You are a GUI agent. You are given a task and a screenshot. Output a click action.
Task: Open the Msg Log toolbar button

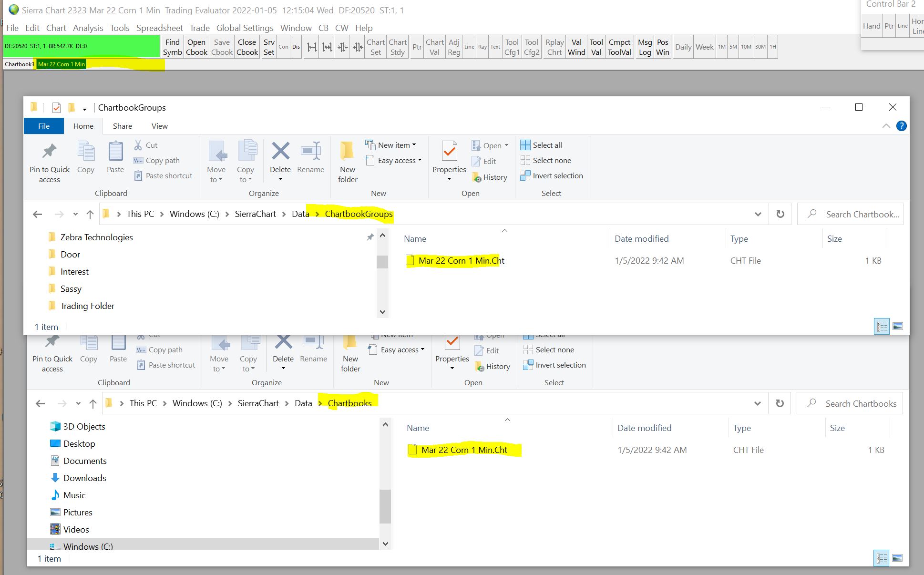[x=645, y=47]
